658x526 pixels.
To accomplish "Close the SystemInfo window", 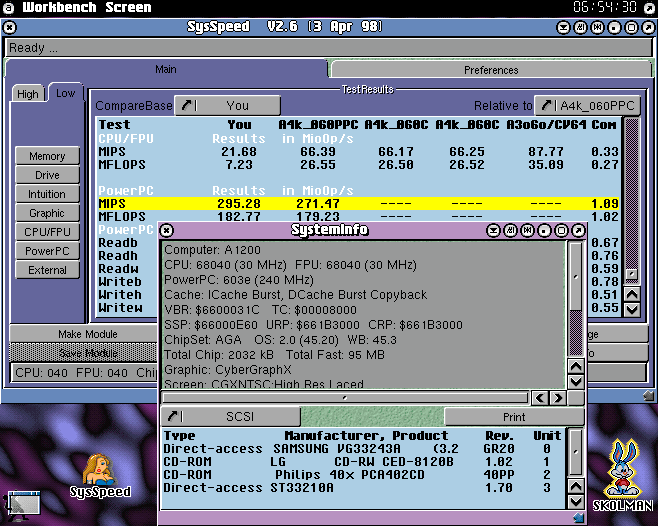I will 167,230.
